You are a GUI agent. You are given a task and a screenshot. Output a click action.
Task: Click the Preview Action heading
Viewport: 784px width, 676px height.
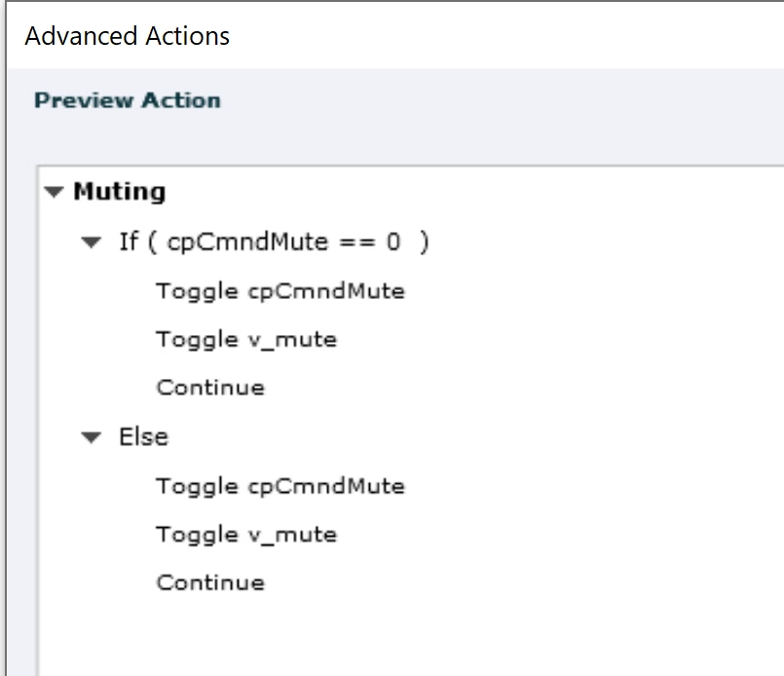128,100
